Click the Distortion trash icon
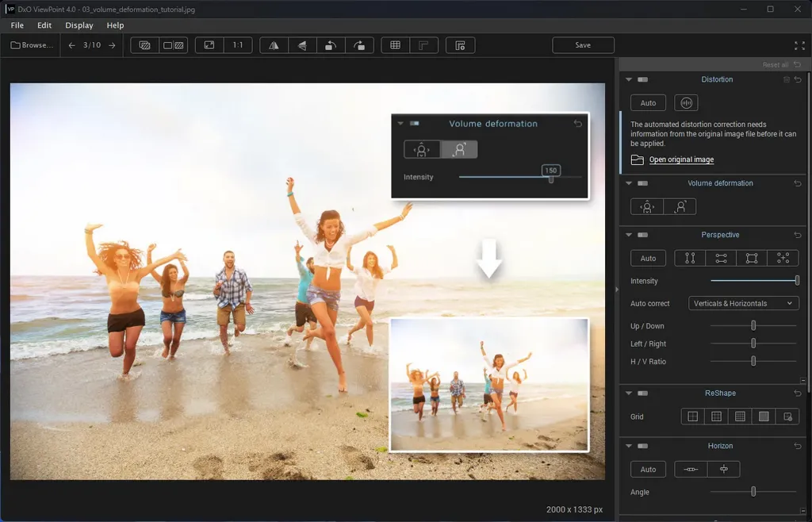This screenshot has height=522, width=812. [787, 80]
